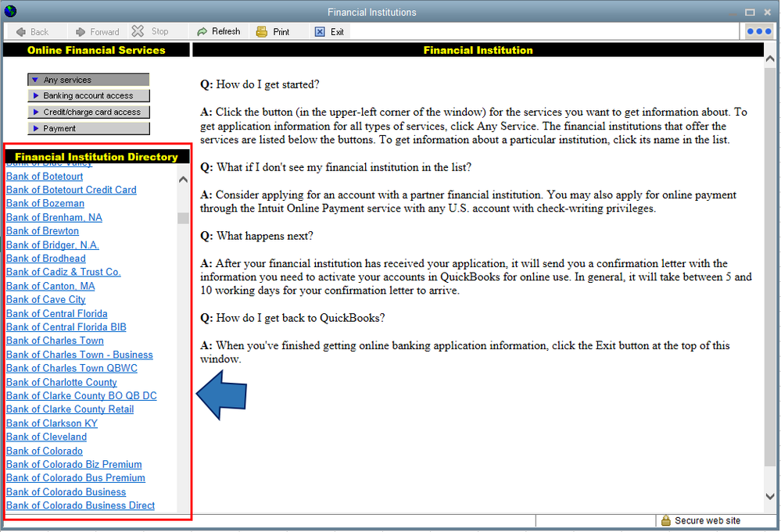Expand Credit/charge card access services

pos(88,112)
